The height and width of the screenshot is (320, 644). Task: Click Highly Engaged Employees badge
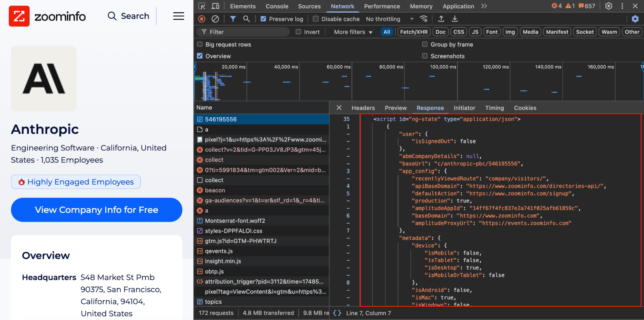[76, 182]
